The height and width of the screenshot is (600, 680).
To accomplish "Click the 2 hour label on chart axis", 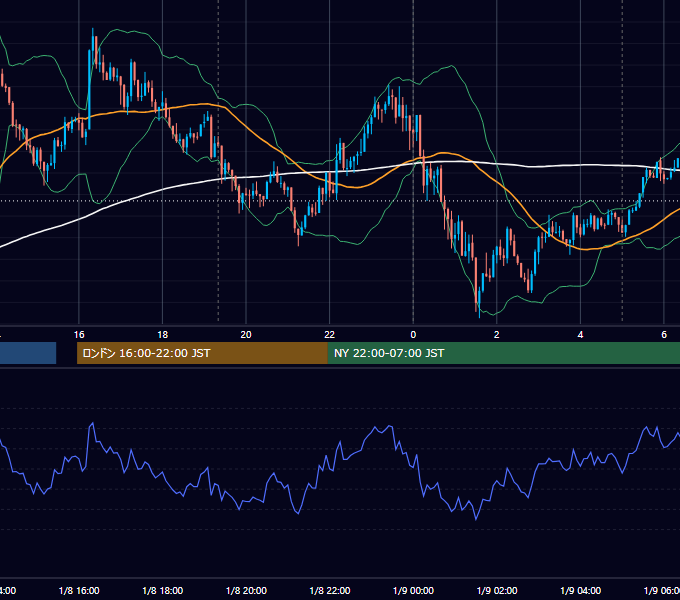I will click(x=497, y=335).
